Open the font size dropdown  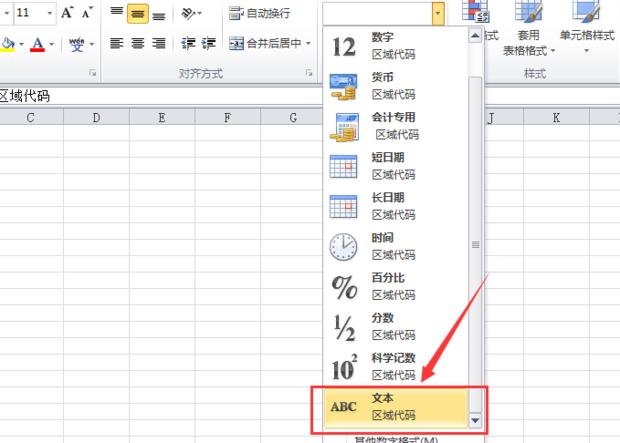49,13
